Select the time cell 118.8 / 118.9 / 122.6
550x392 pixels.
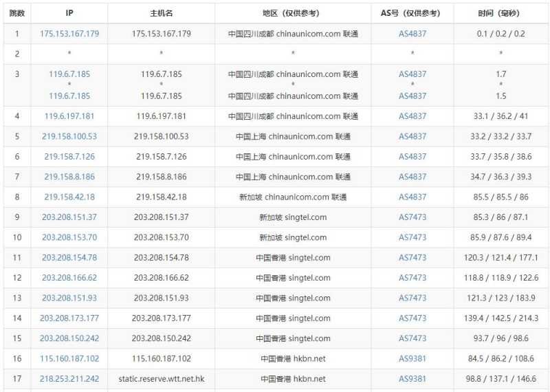pyautogui.click(x=501, y=278)
